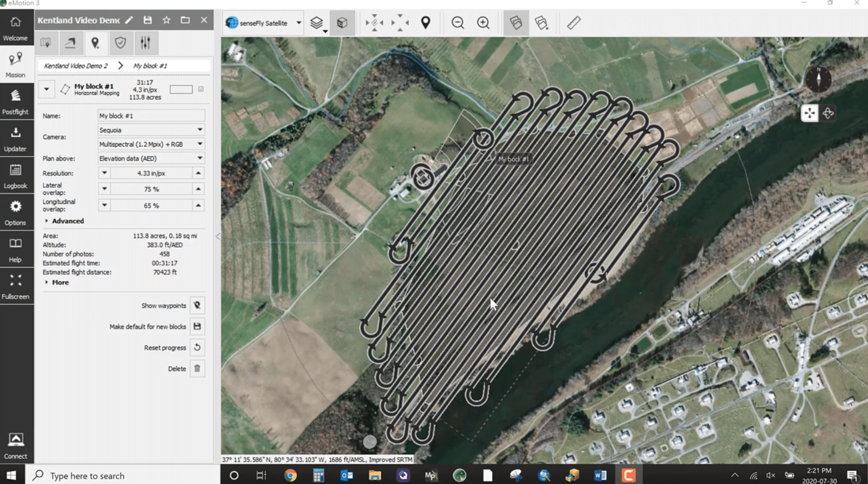This screenshot has height=484, width=868.
Task: Toggle the My block #1 enabled checkbox
Action: pyautogui.click(x=201, y=89)
